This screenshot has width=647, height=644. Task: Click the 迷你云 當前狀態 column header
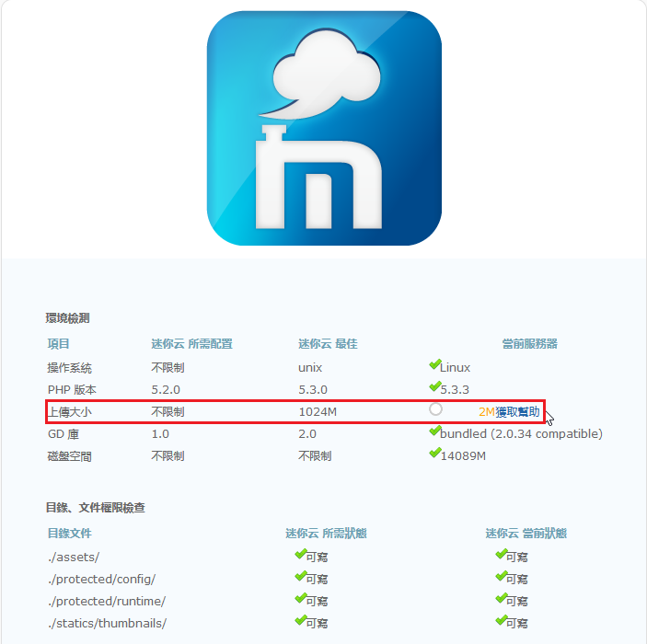(526, 534)
